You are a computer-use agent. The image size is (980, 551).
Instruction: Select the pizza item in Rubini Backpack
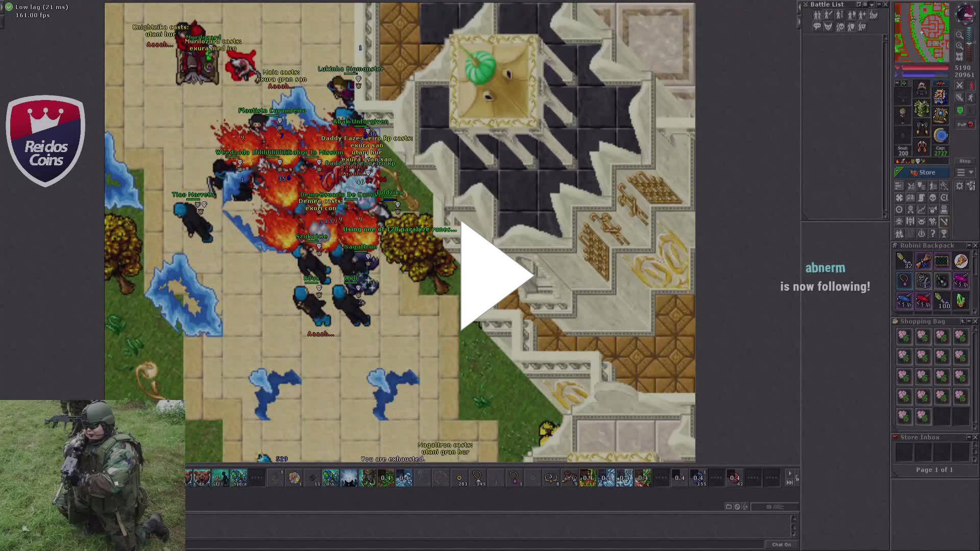(961, 261)
